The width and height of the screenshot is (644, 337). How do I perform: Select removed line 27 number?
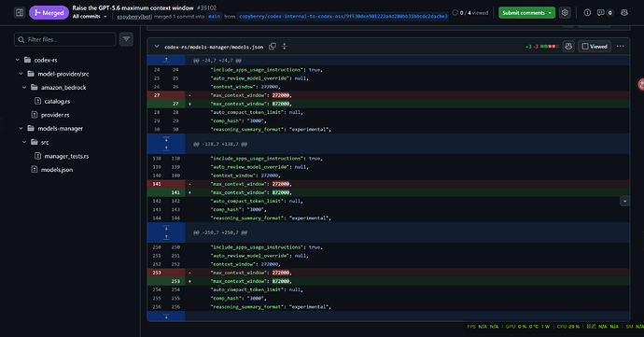157,95
